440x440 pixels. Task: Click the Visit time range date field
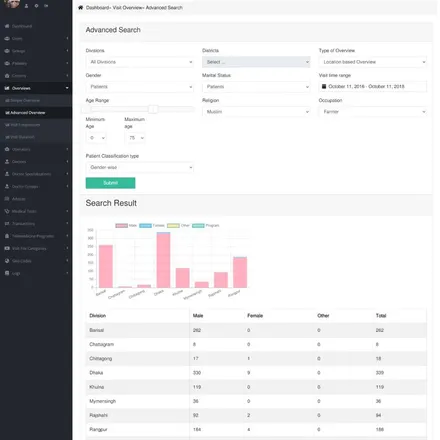tap(373, 86)
